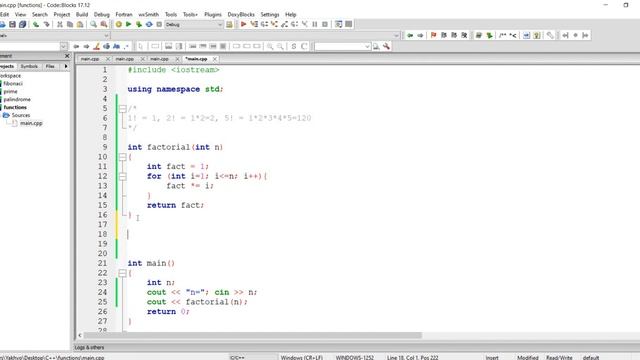640x360 pixels.
Task: Click the highlighter pen icon
Action: coord(97,47)
